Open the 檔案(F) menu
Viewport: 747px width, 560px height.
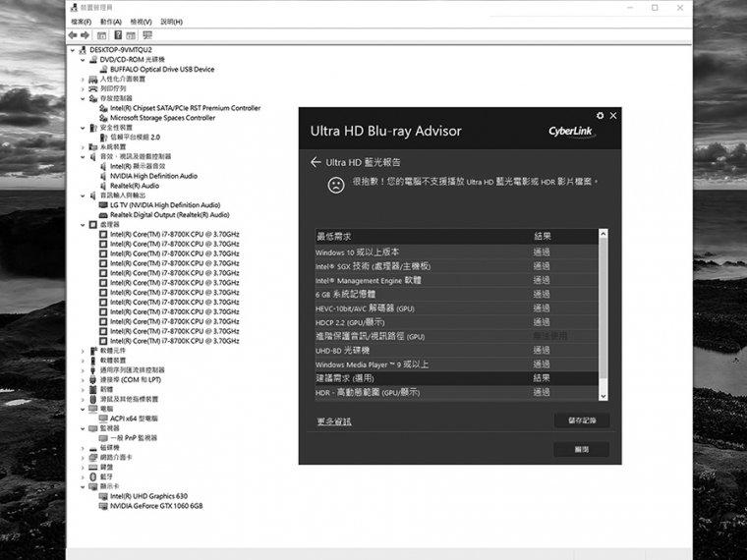click(x=82, y=22)
